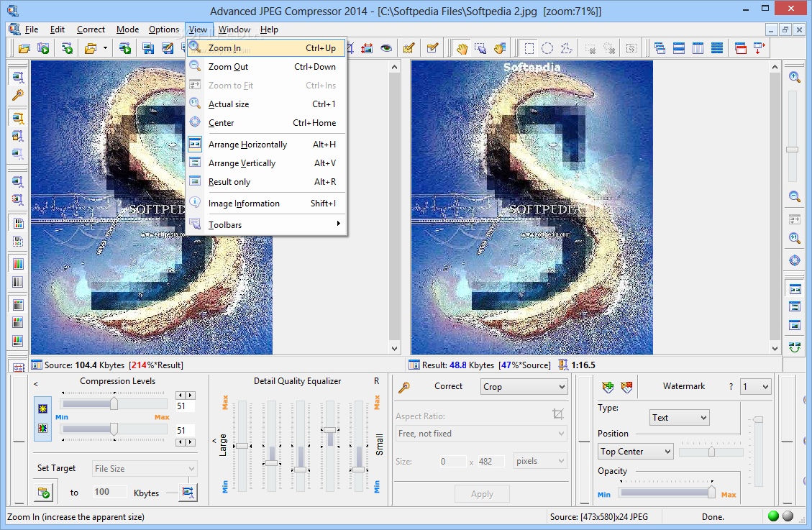Click the Kbytes target size input field
812x530 pixels.
(110, 492)
